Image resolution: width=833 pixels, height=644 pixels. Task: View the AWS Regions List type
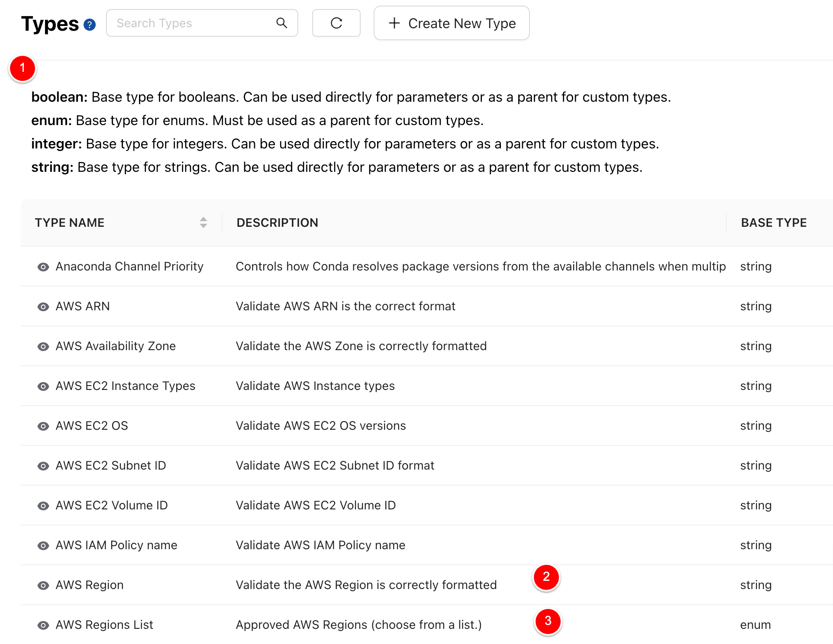43,625
